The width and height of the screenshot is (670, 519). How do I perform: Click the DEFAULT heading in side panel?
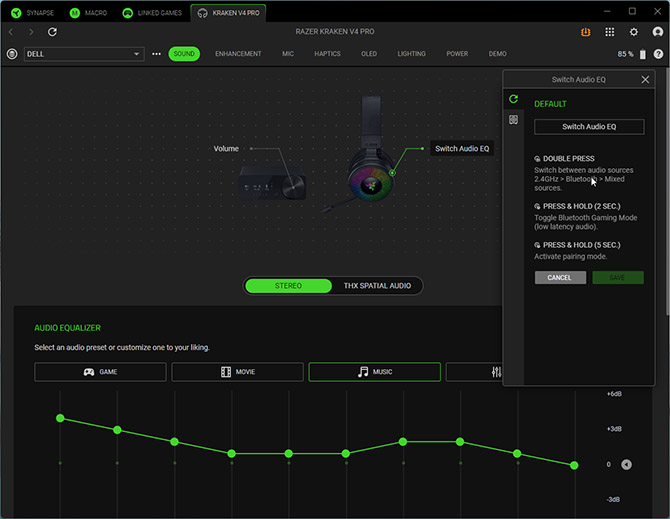550,104
